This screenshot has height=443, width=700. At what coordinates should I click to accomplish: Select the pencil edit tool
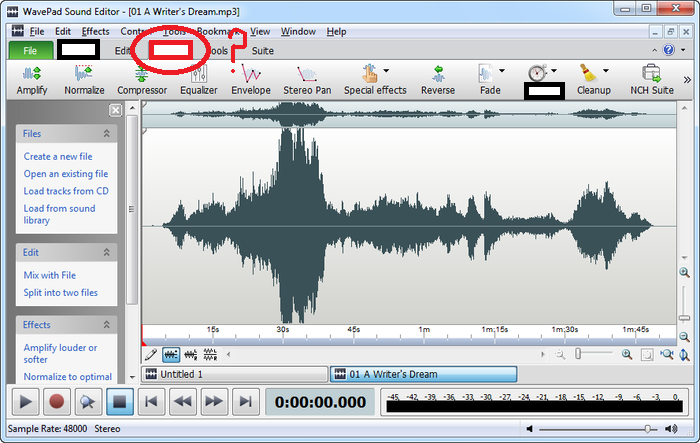point(151,355)
